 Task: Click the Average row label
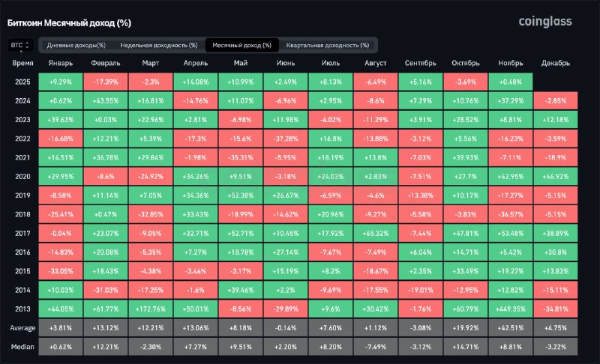22,328
